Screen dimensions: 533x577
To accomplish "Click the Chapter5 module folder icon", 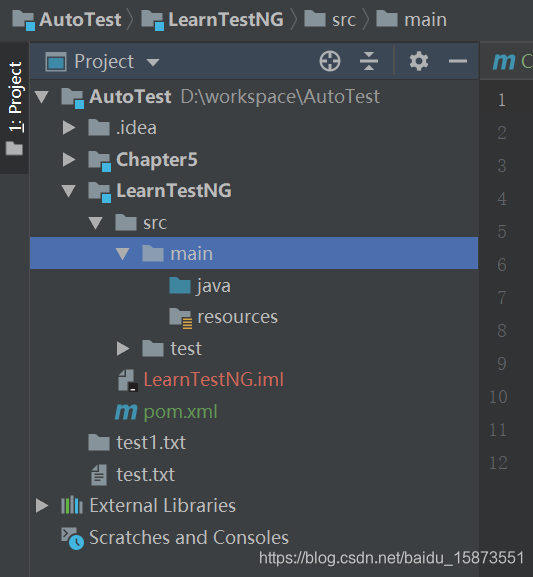I will click(99, 161).
